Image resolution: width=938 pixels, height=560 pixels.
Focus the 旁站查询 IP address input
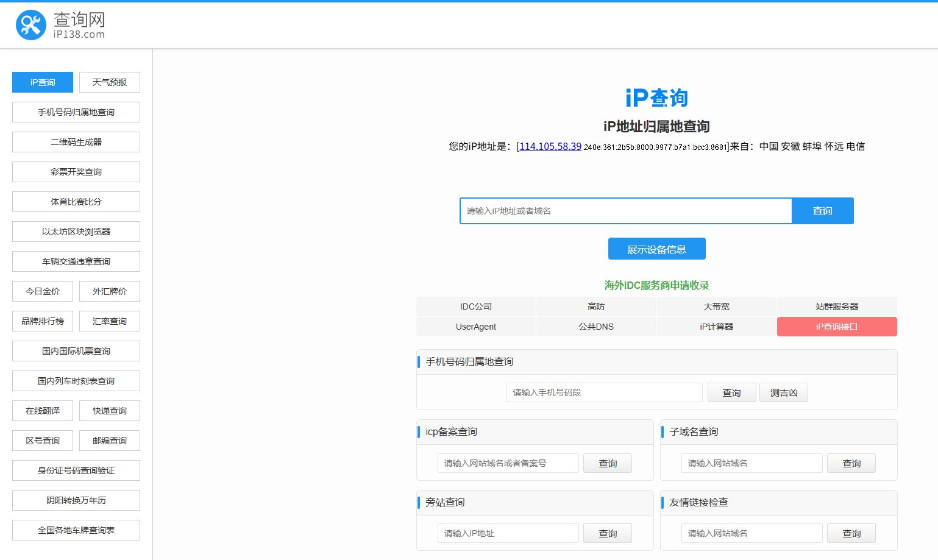pyautogui.click(x=508, y=533)
